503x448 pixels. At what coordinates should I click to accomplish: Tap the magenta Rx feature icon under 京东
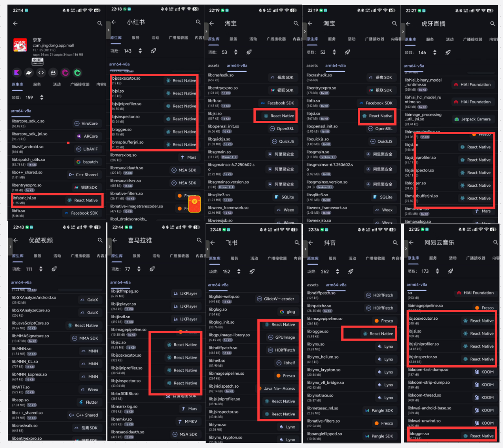[65, 73]
